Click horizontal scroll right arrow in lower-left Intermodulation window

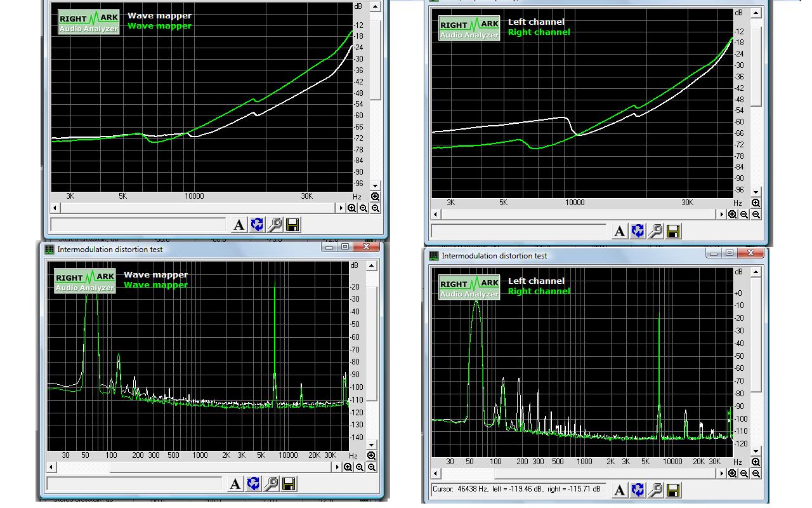point(337,467)
